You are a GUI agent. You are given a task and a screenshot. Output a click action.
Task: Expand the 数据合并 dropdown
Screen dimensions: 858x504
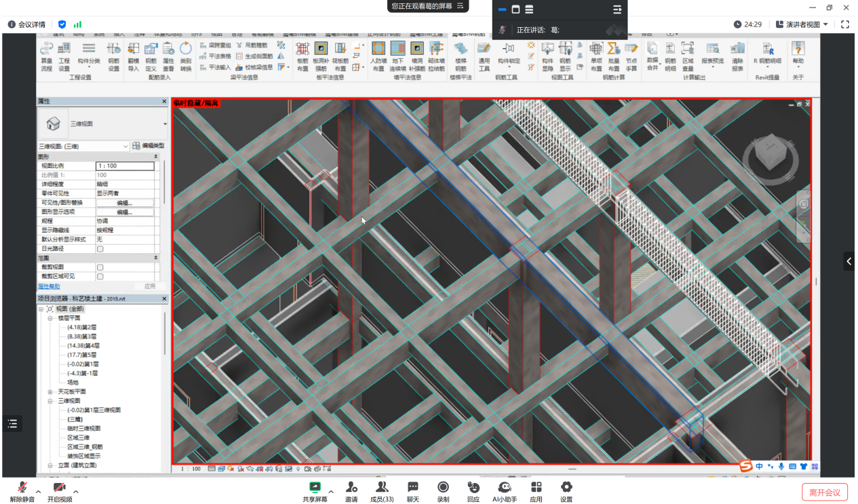(652, 56)
